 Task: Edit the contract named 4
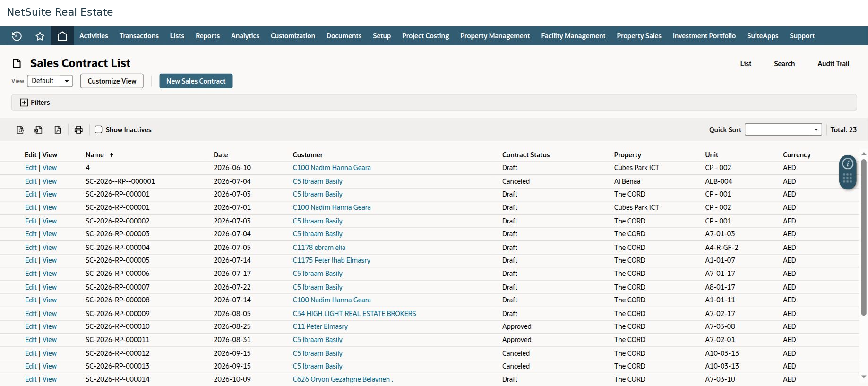[x=31, y=168]
